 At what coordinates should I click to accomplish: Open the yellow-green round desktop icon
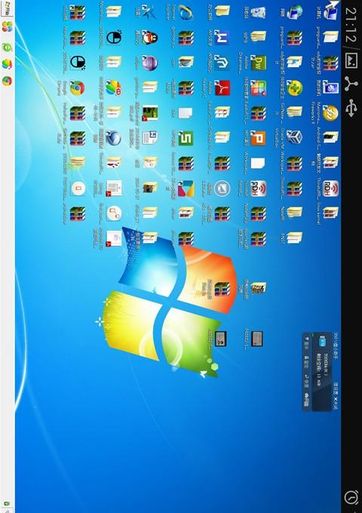tap(294, 88)
